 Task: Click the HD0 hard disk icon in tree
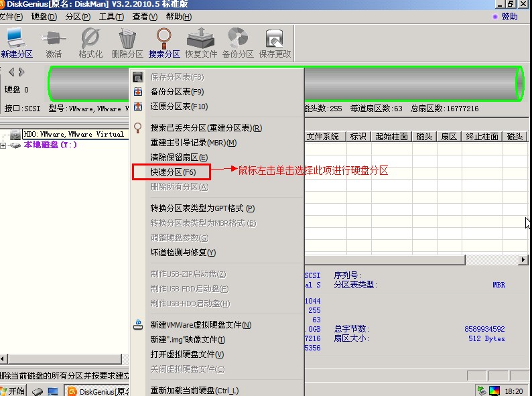click(x=15, y=135)
